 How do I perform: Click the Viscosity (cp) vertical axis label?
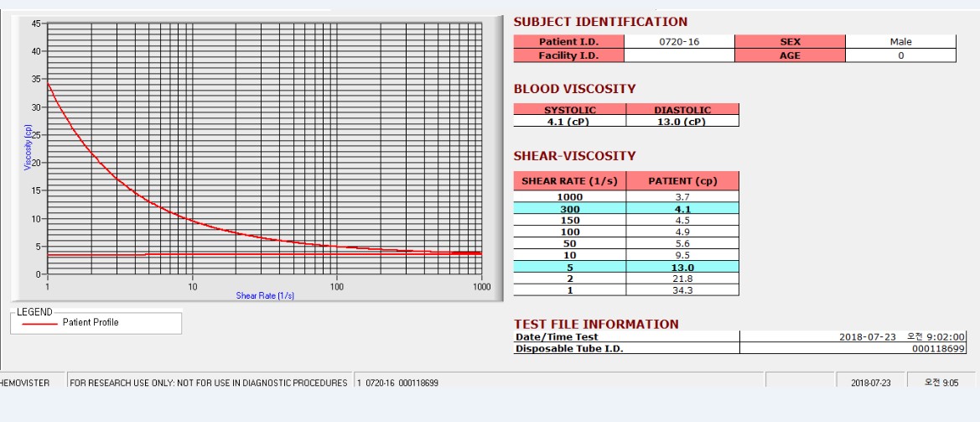click(28, 147)
